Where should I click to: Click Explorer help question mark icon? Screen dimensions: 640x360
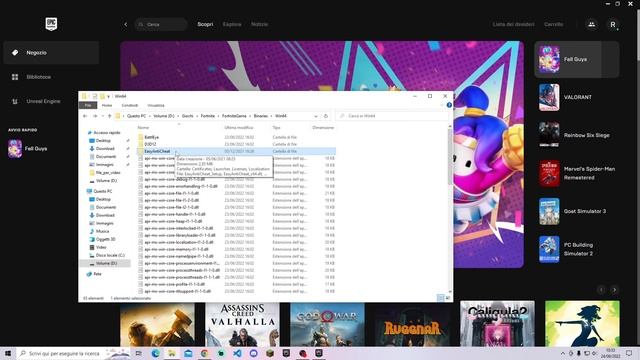click(x=449, y=105)
